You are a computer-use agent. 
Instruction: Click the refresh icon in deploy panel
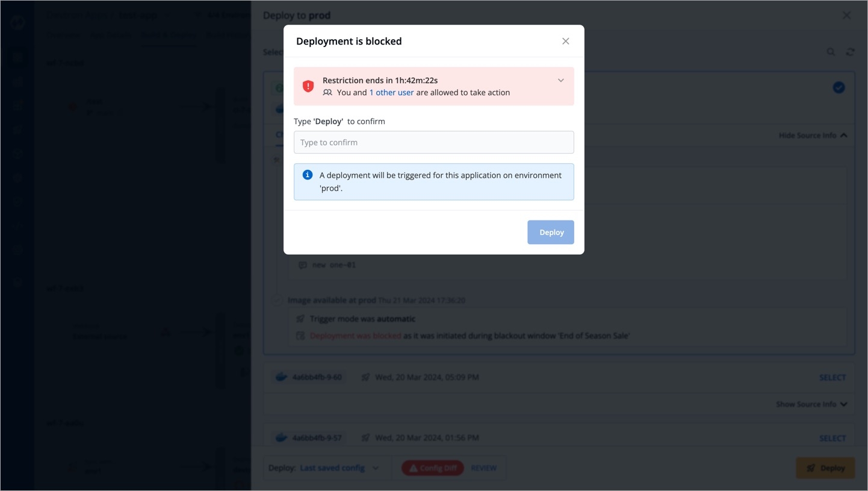pos(850,52)
